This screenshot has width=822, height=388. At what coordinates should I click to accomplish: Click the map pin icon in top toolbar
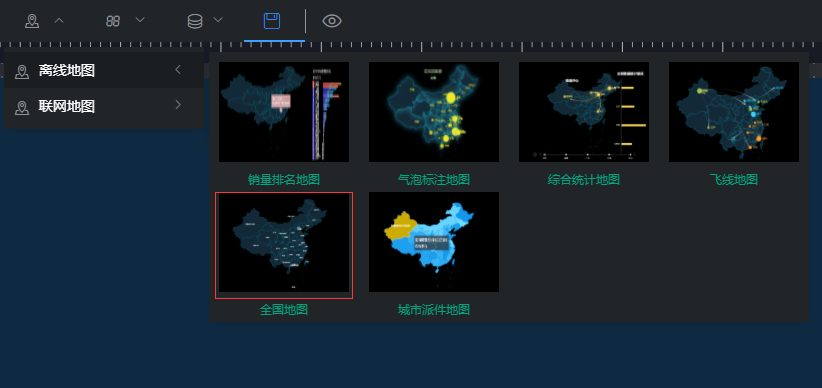(32, 21)
